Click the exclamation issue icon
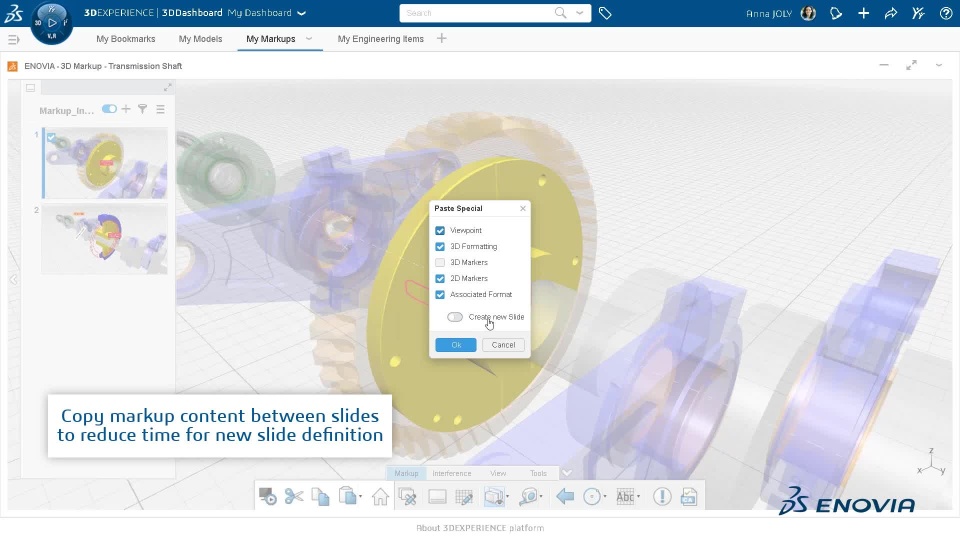This screenshot has width=960, height=540. pos(662,497)
